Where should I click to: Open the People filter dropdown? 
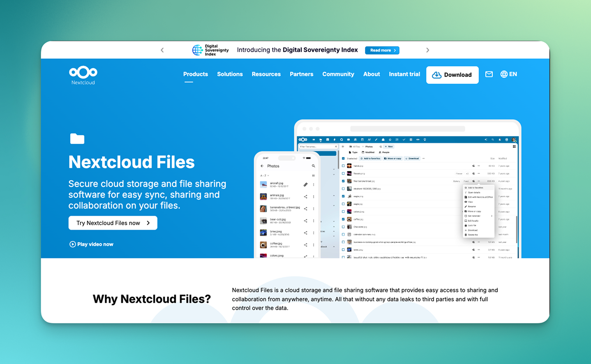384,152
